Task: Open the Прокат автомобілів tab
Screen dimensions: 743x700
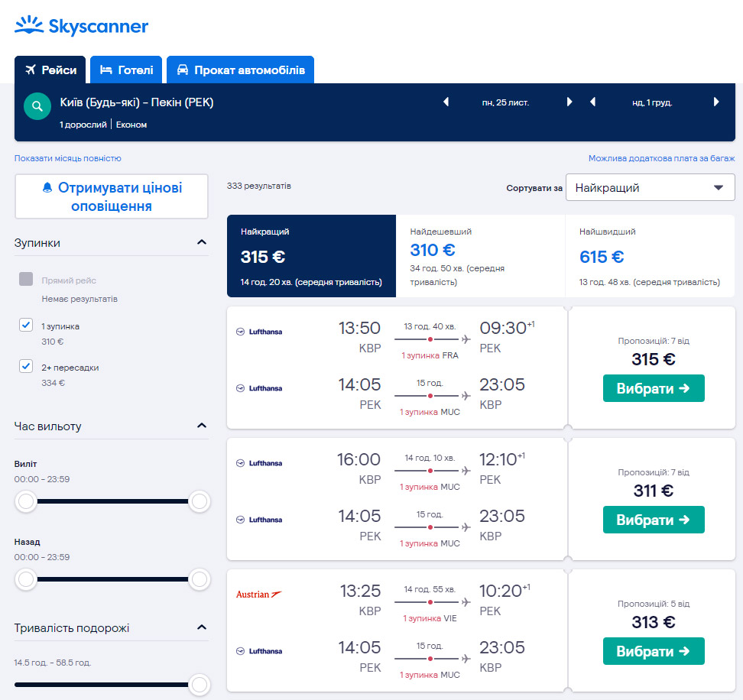Action: pyautogui.click(x=240, y=70)
